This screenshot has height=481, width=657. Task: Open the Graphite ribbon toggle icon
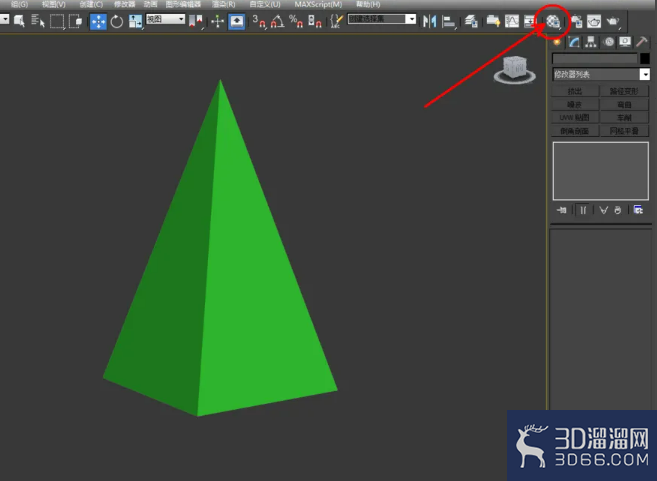[493, 21]
